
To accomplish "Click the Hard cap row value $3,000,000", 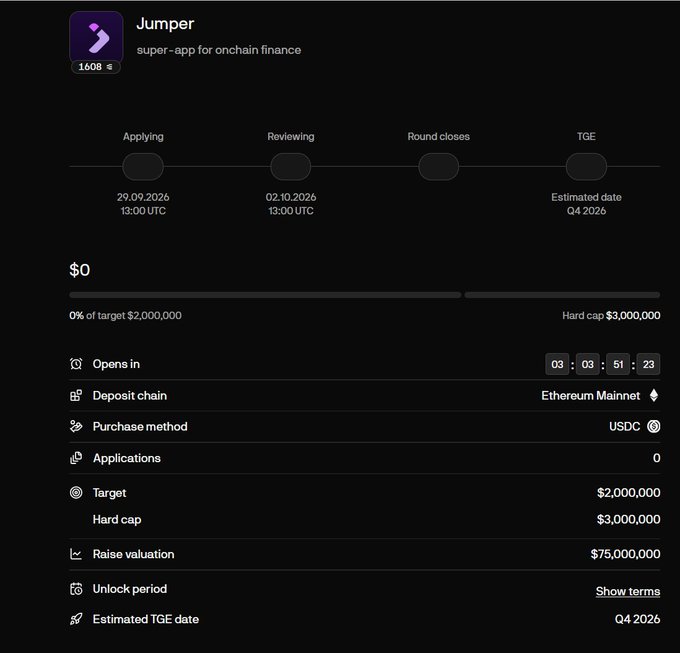I will point(628,519).
